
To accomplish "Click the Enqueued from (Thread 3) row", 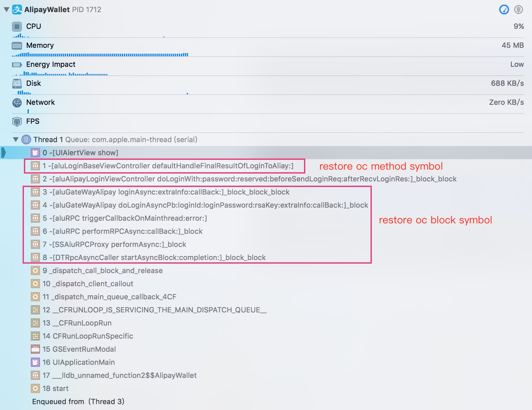I will [266, 401].
